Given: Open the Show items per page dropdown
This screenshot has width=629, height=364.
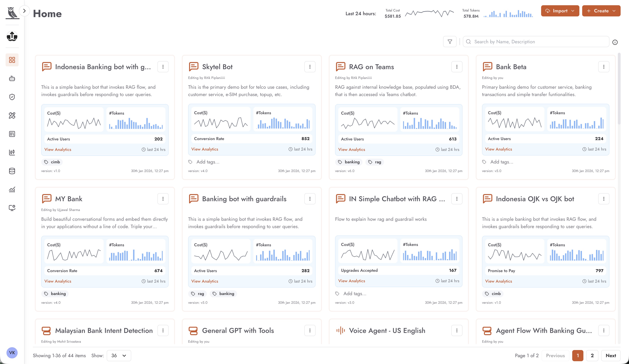Looking at the screenshot, I should pyautogui.click(x=119, y=355).
